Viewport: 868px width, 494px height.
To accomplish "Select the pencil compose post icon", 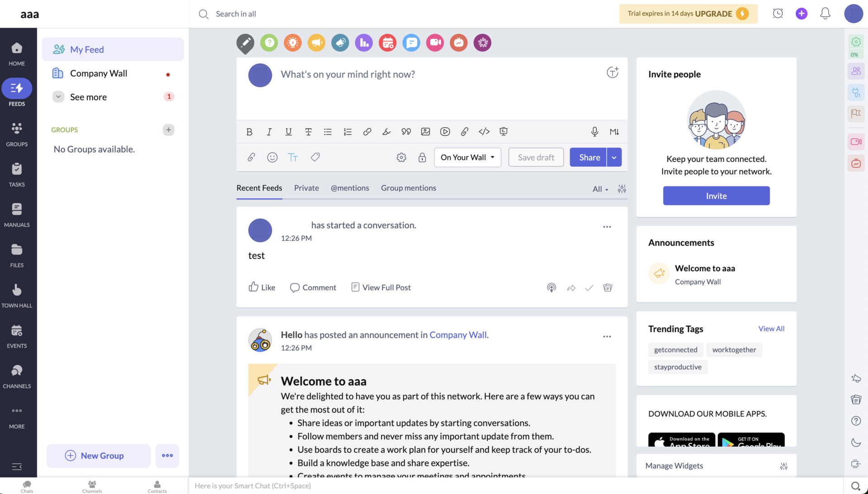I will [x=245, y=43].
